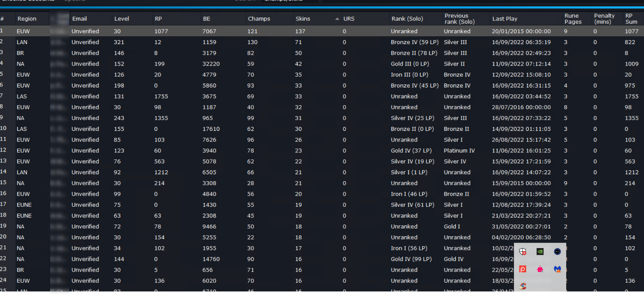Click last play 12/08/2022 17:39:24

point(521,205)
